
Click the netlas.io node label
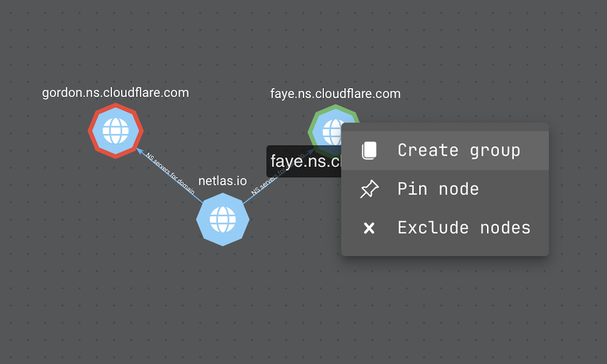tap(223, 180)
